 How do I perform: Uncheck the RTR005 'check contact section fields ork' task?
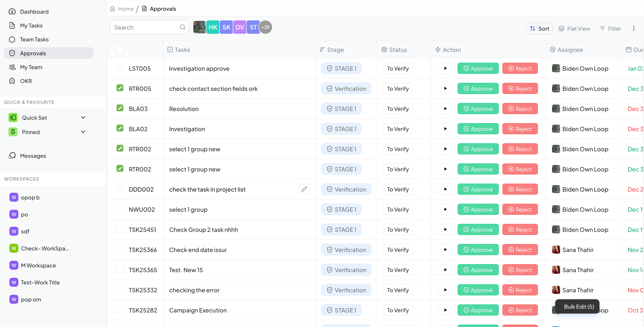tap(120, 88)
